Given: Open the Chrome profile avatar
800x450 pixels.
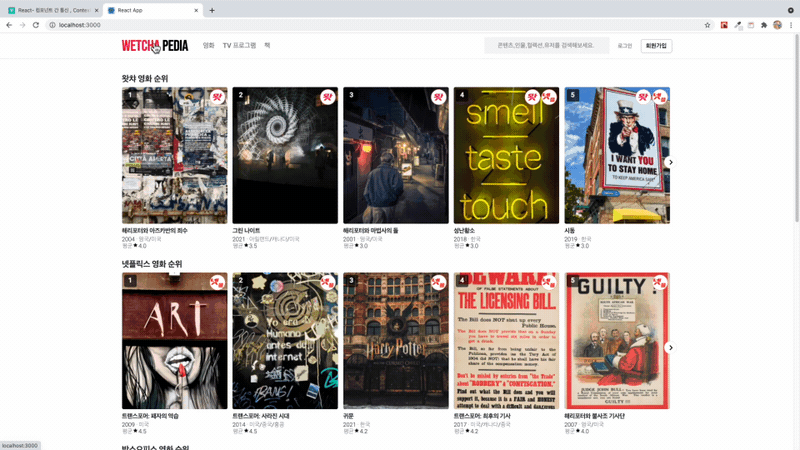Looking at the screenshot, I should click(x=777, y=25).
